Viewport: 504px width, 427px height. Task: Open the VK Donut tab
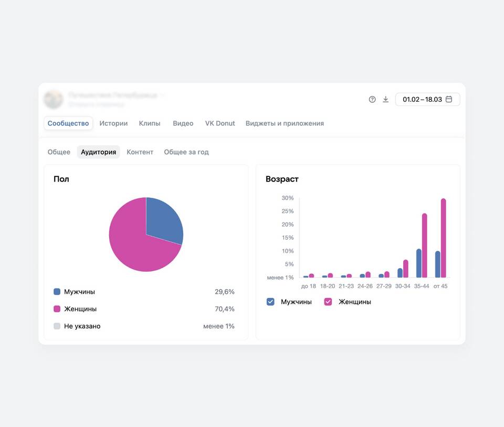[220, 123]
